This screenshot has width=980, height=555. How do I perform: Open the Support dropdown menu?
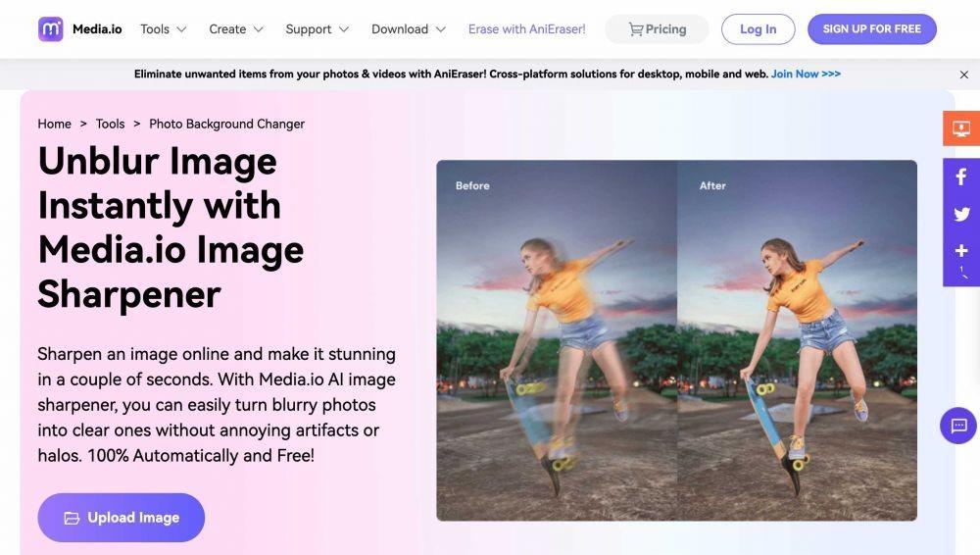coord(317,29)
